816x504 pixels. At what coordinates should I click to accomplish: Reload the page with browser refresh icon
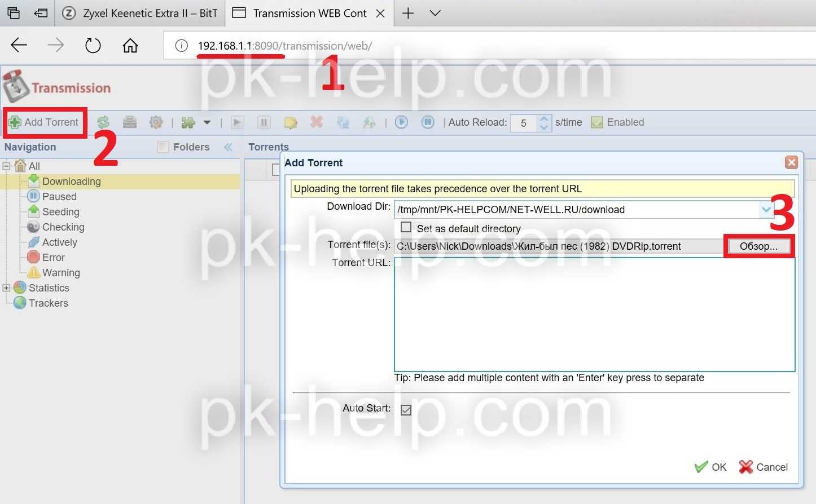coord(93,46)
